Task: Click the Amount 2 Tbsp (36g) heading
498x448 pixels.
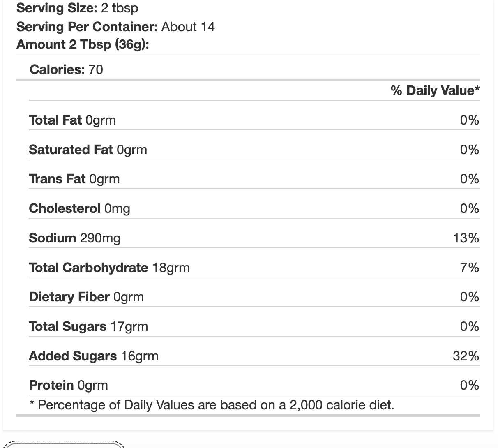Action: click(83, 44)
